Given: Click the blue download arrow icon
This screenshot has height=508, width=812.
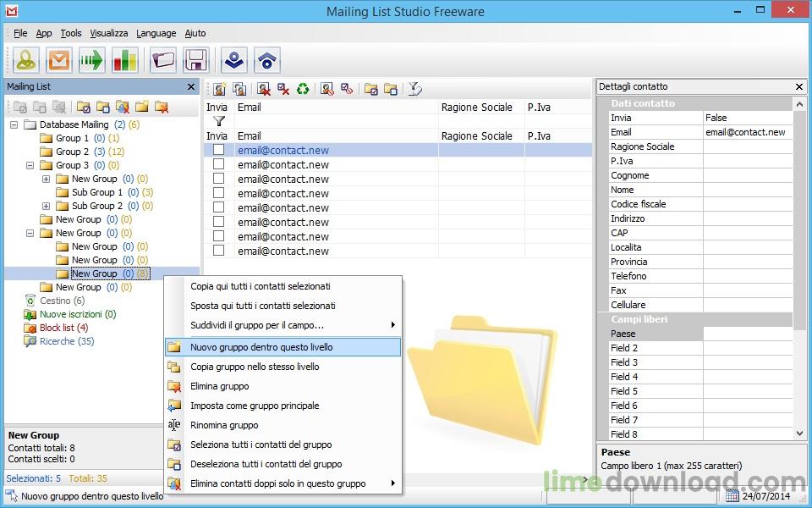Looking at the screenshot, I should [234, 60].
